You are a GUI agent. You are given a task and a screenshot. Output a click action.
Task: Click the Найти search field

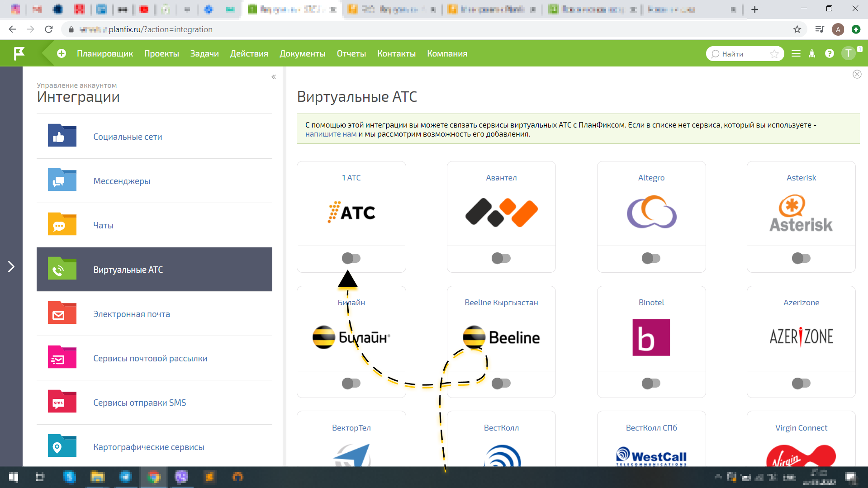[x=742, y=53]
